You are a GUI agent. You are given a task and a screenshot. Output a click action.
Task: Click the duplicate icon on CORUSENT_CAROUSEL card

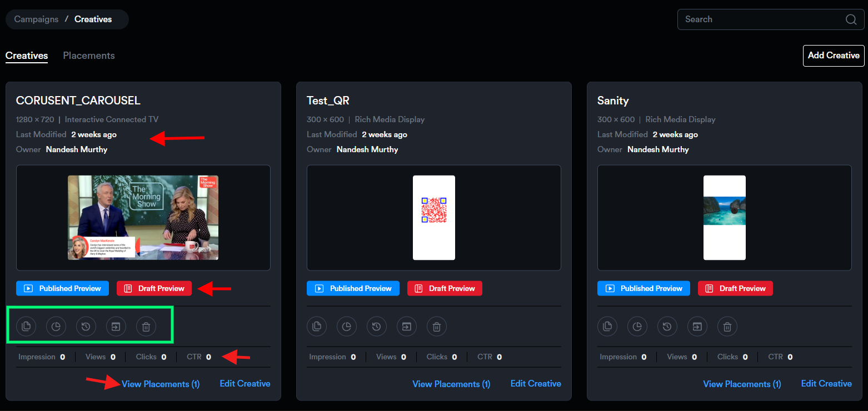coord(26,327)
